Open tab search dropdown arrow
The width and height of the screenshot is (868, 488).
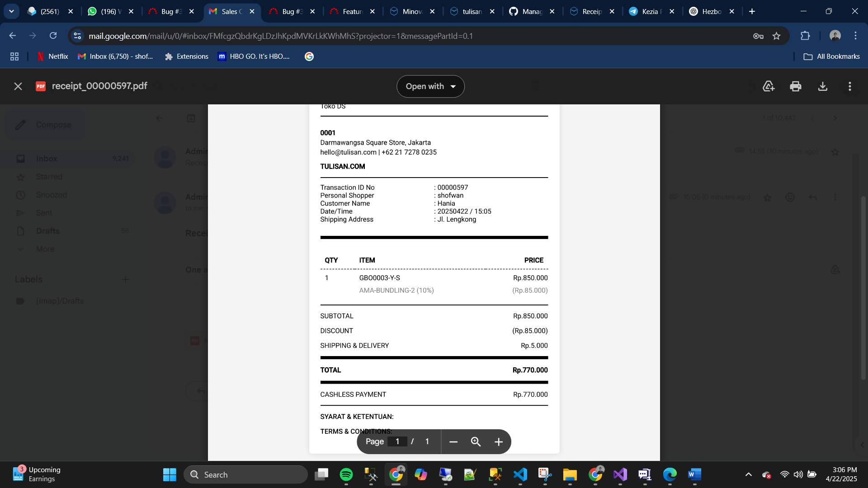[11, 11]
